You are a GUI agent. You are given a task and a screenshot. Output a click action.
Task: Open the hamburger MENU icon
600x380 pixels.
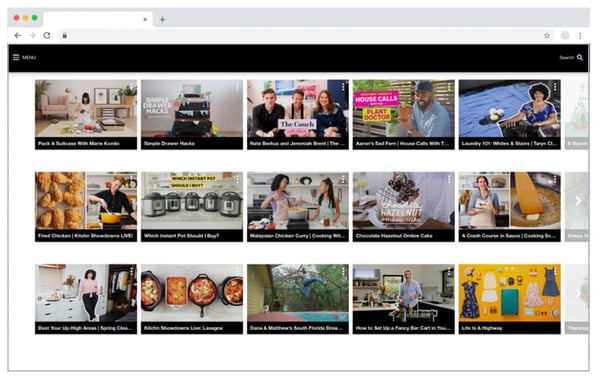point(16,57)
